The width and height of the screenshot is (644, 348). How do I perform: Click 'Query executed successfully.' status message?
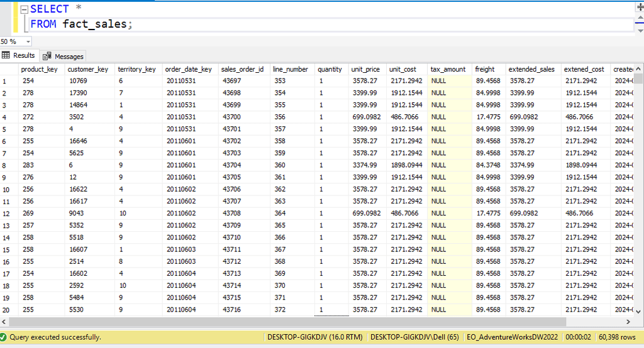click(x=55, y=337)
